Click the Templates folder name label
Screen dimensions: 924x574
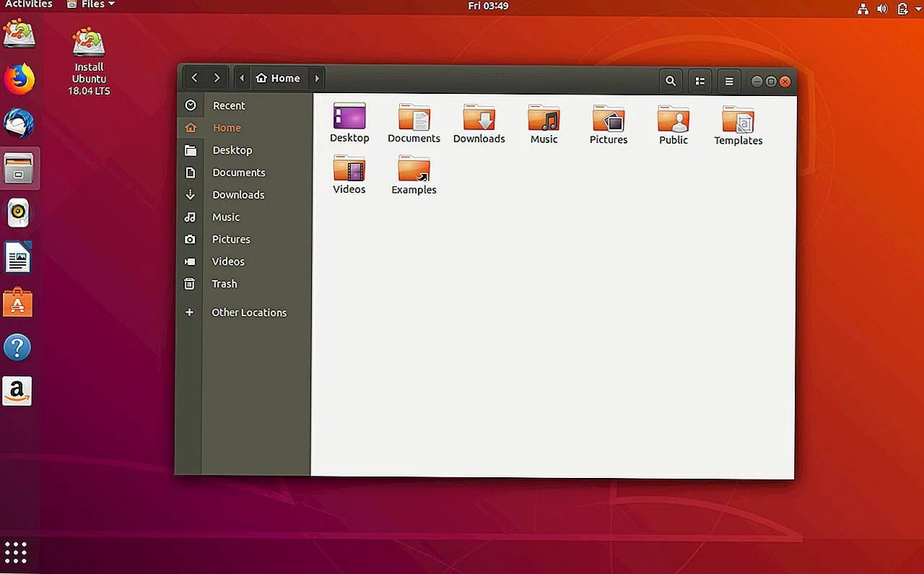[738, 141]
